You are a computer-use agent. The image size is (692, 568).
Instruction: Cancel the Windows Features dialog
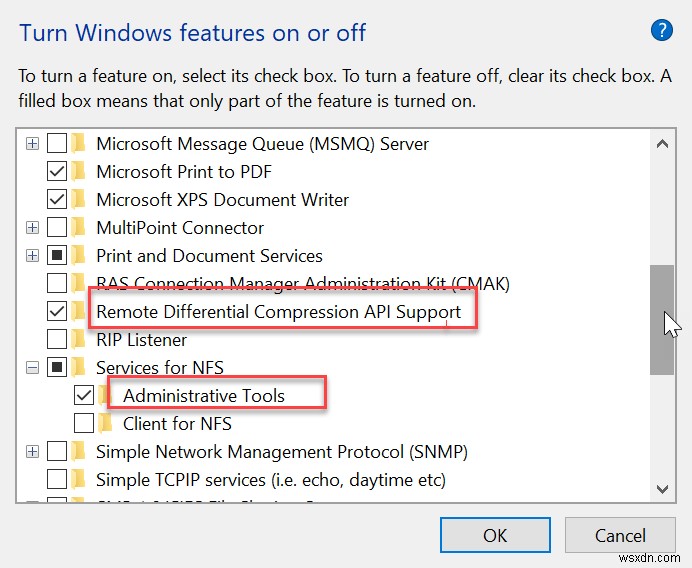pos(620,535)
